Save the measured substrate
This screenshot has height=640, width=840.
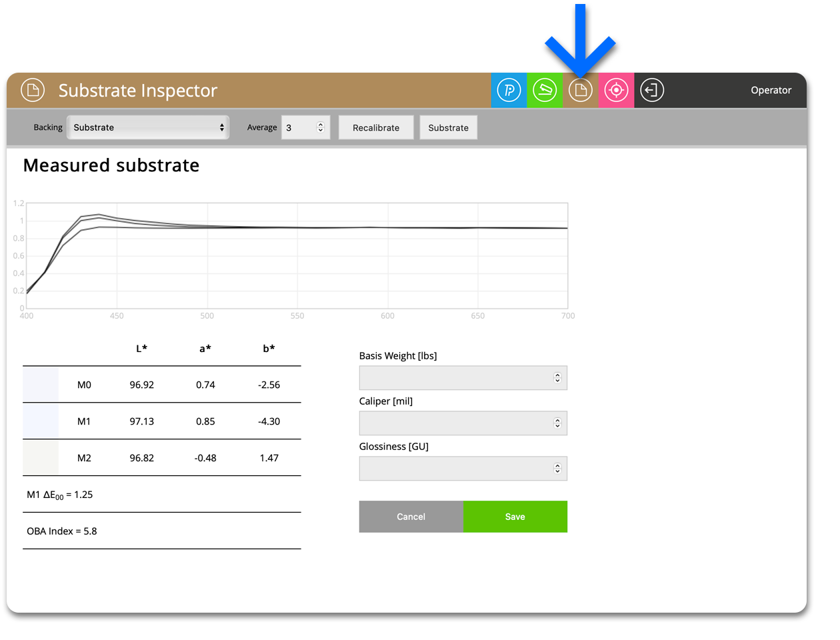pyautogui.click(x=515, y=517)
